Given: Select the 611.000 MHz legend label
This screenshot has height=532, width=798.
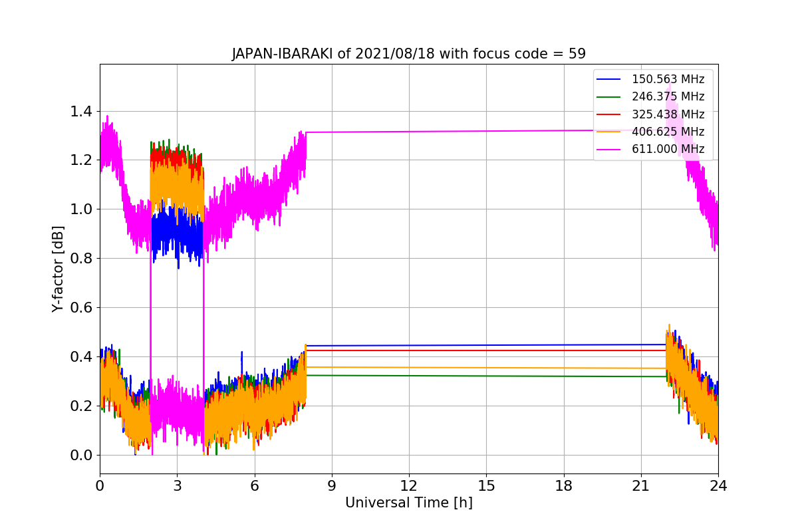Looking at the screenshot, I should (668, 149).
